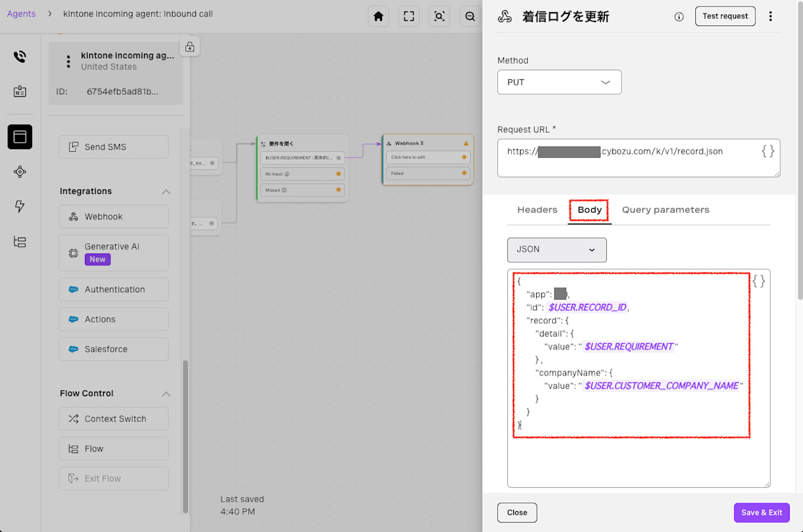Open the integrations hub sidebar icon
This screenshot has width=803, height=532.
(20, 172)
